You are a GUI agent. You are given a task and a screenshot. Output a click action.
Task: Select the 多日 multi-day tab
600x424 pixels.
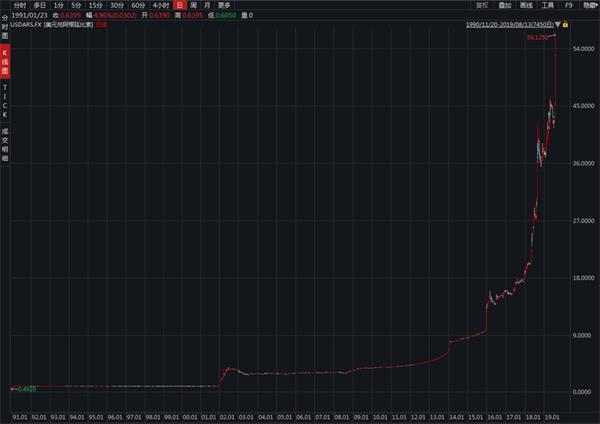click(x=39, y=5)
